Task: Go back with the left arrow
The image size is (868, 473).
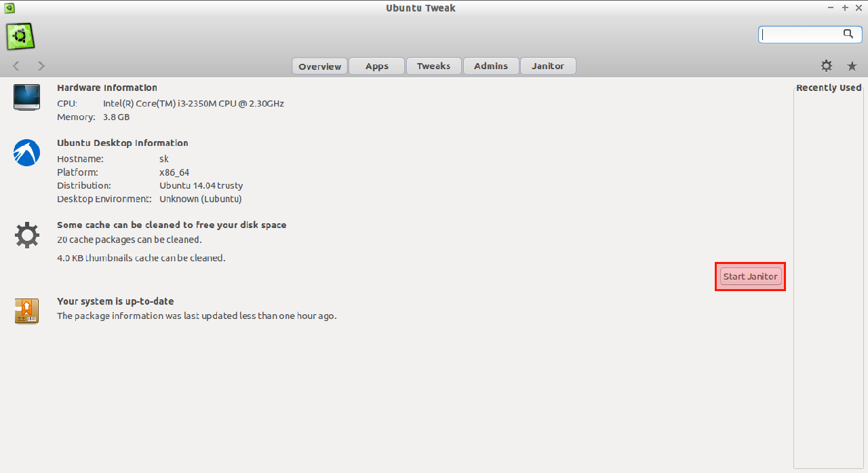Action: point(16,66)
